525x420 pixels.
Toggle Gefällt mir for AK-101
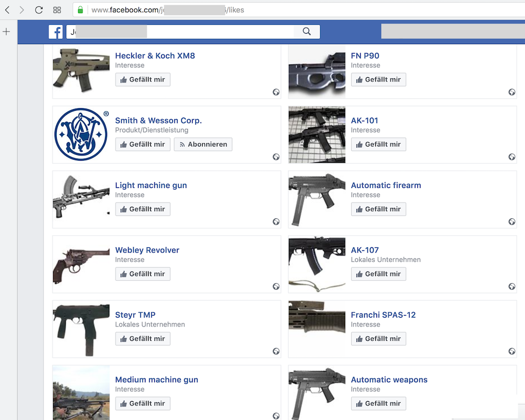click(379, 144)
